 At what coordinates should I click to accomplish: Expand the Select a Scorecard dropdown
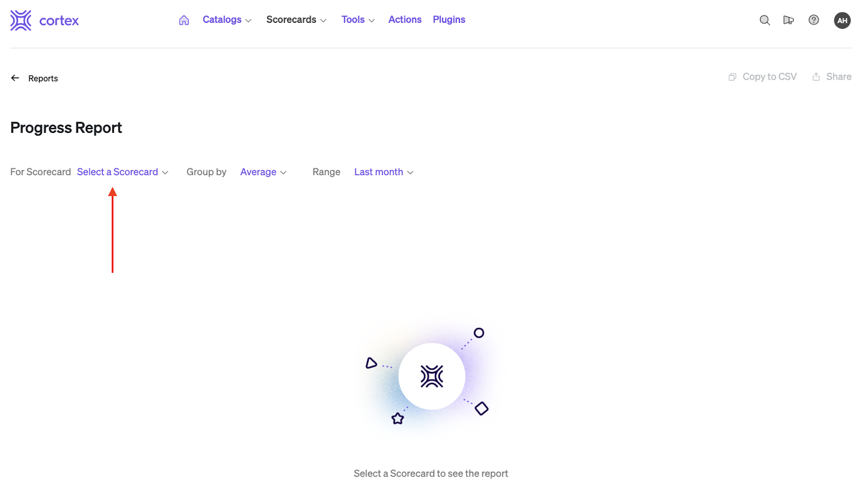point(123,172)
